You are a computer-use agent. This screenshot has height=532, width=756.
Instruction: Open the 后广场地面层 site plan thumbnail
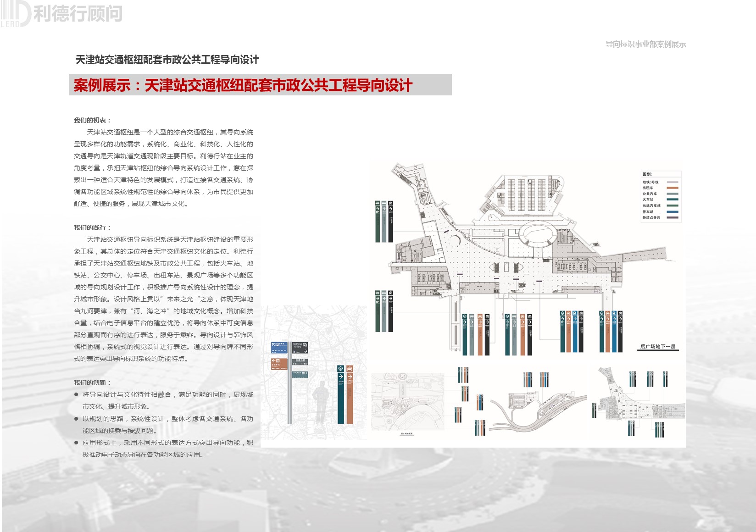click(x=407, y=402)
